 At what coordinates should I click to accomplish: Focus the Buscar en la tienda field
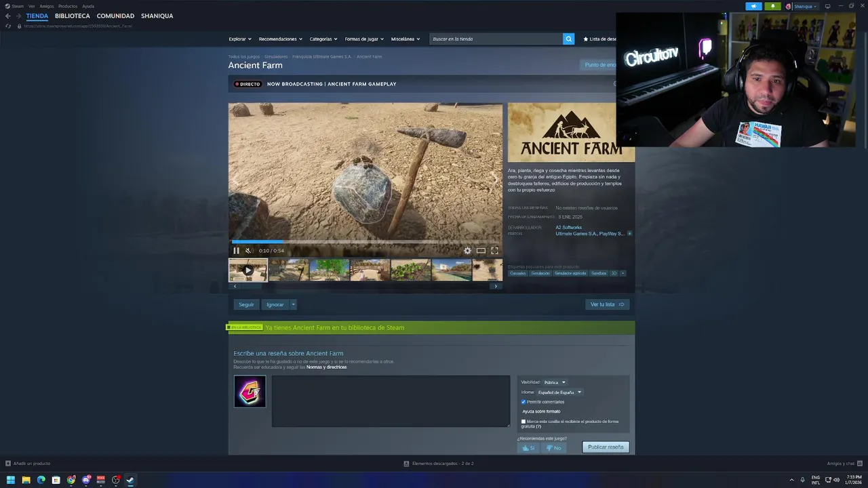tap(496, 39)
